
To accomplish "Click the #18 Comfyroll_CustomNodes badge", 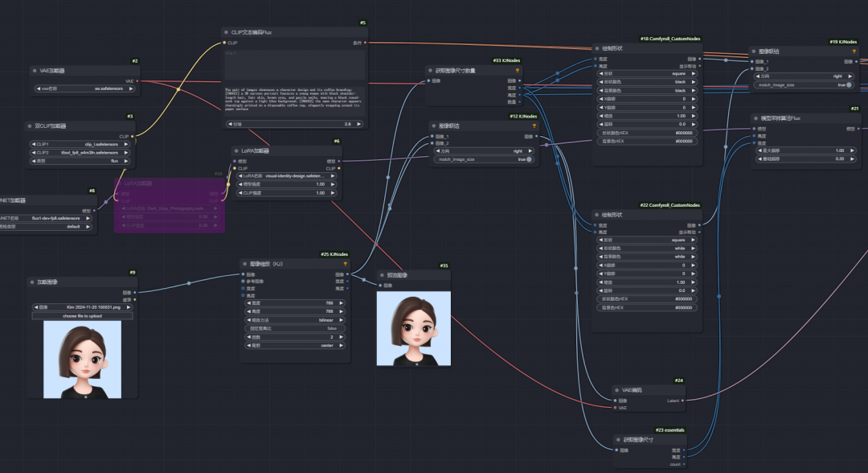I will coord(670,39).
